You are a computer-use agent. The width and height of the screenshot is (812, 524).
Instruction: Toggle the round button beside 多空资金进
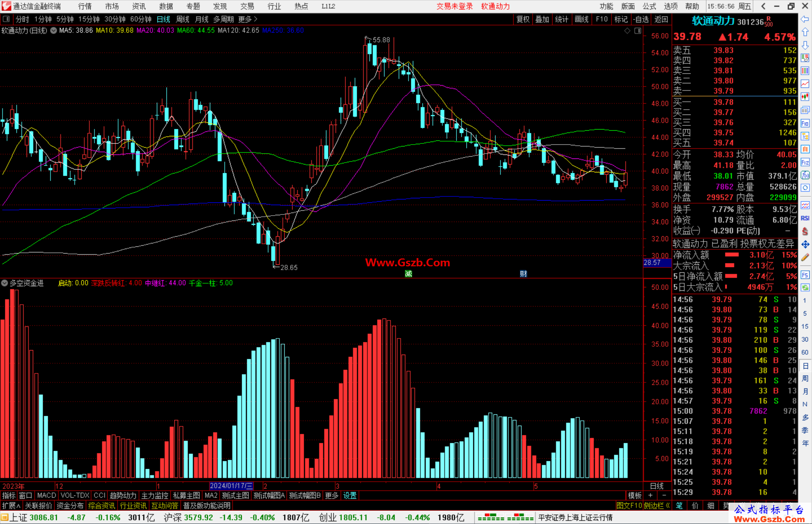tap(5, 283)
